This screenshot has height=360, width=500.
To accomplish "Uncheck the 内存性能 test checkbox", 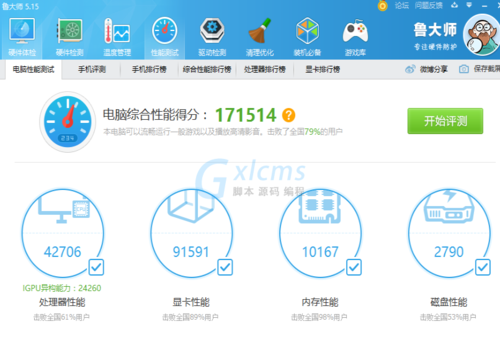I will tap(354, 267).
